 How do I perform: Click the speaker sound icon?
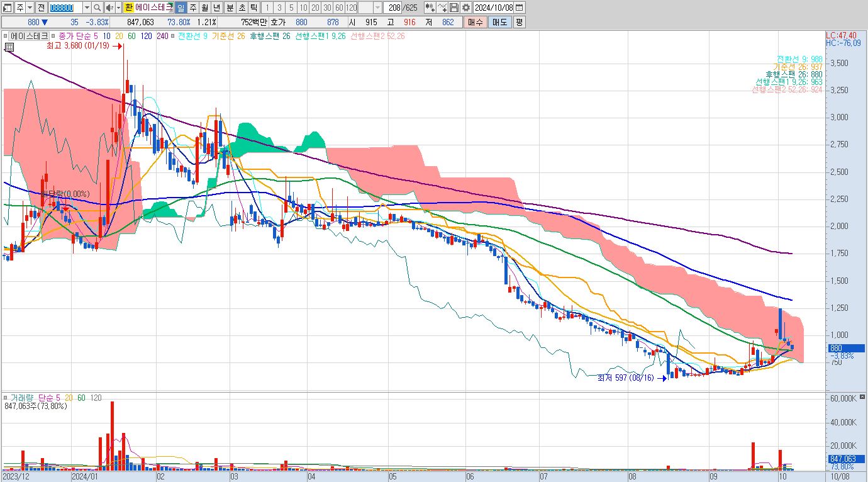tap(109, 8)
